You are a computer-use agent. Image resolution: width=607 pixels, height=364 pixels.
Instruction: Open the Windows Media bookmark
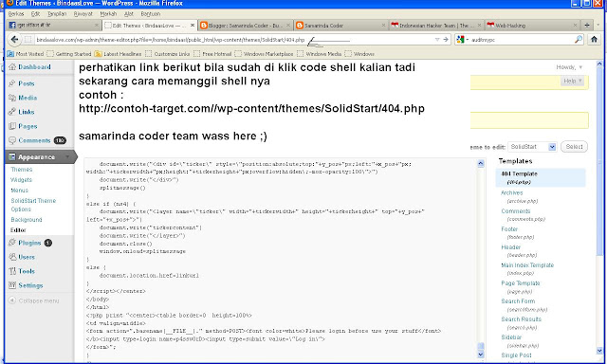coord(320,54)
